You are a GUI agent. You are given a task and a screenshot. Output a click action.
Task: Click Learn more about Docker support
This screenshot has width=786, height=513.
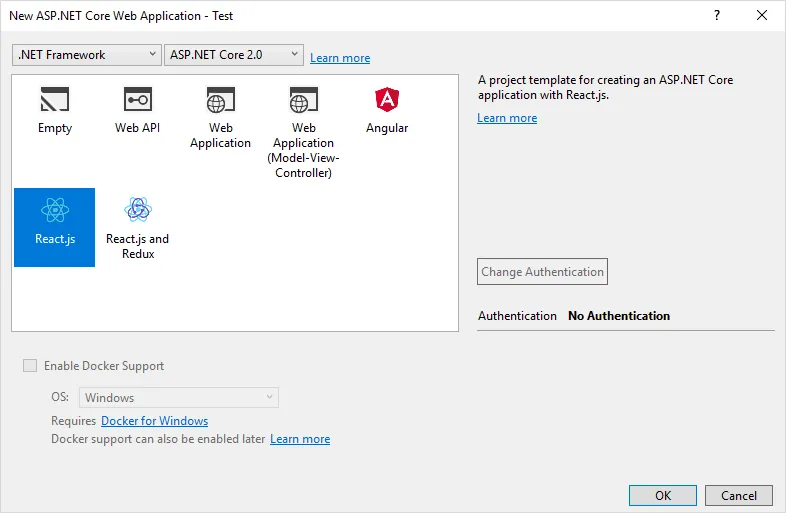(x=300, y=439)
